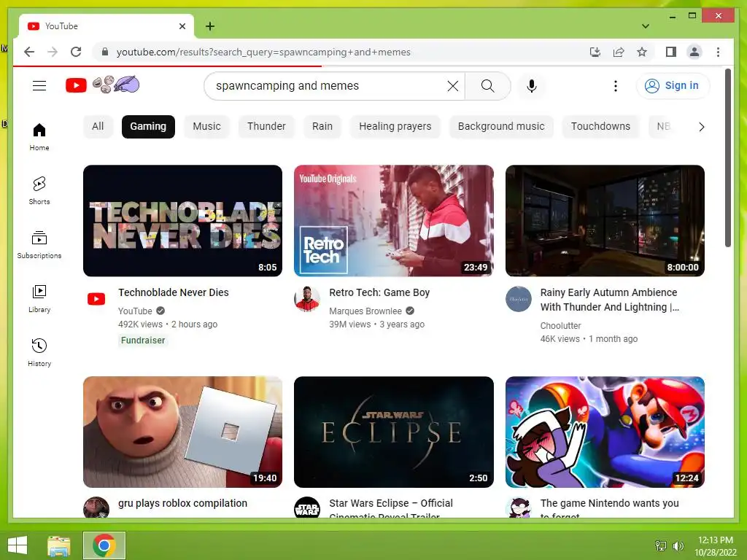The width and height of the screenshot is (747, 560).
Task: Select the All filter chip
Action: [x=98, y=126]
